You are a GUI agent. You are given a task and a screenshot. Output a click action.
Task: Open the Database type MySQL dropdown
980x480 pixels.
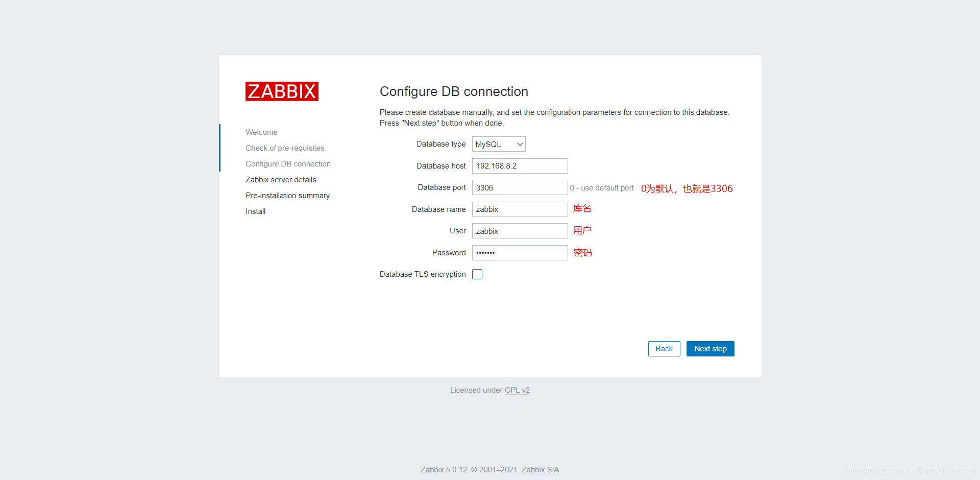point(499,144)
